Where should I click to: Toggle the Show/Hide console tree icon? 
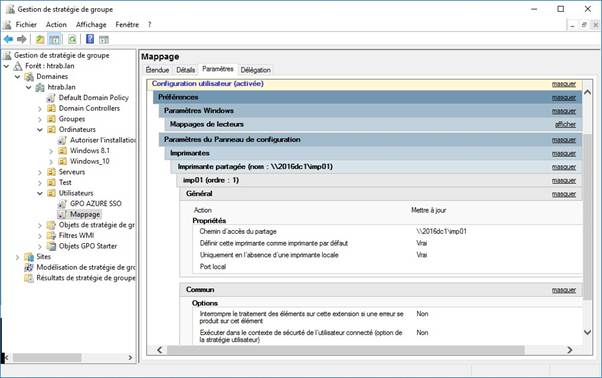(55, 39)
